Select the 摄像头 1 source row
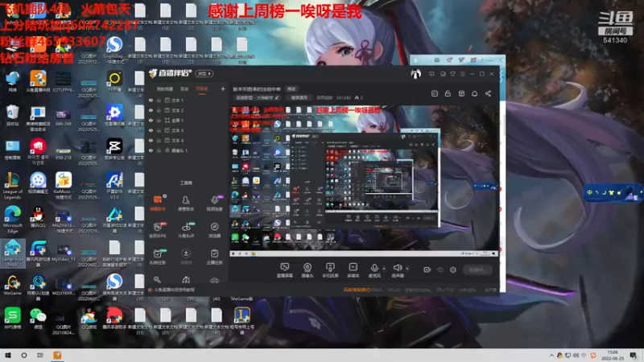This screenshot has height=362, width=644. (x=186, y=150)
